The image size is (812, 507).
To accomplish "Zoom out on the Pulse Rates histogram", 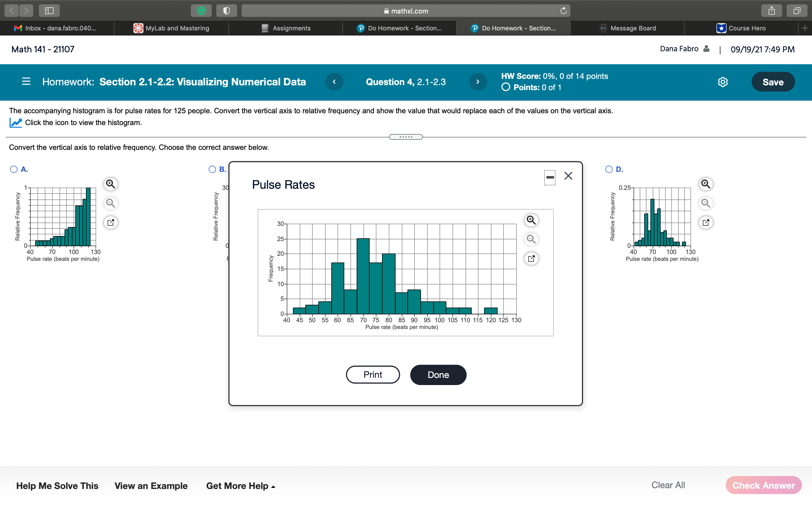I will click(531, 239).
